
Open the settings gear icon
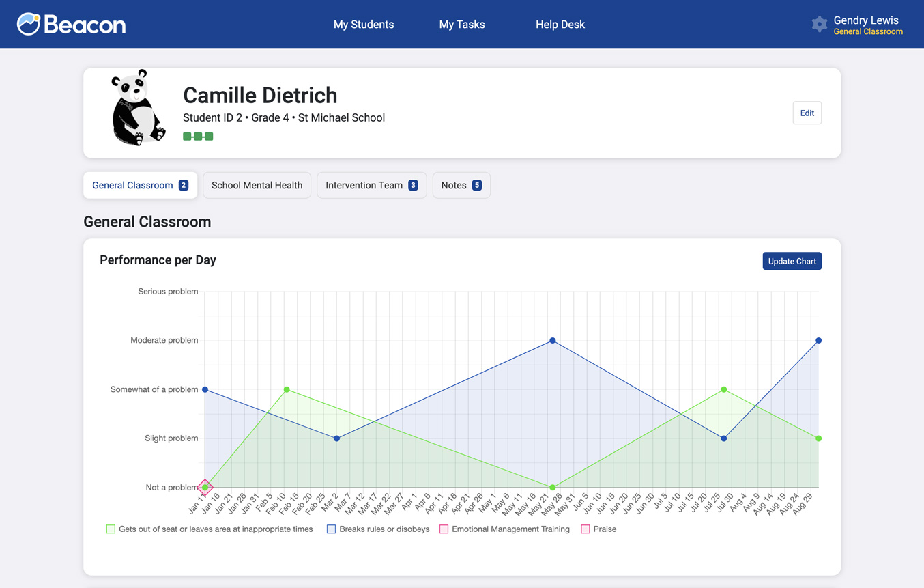click(820, 25)
